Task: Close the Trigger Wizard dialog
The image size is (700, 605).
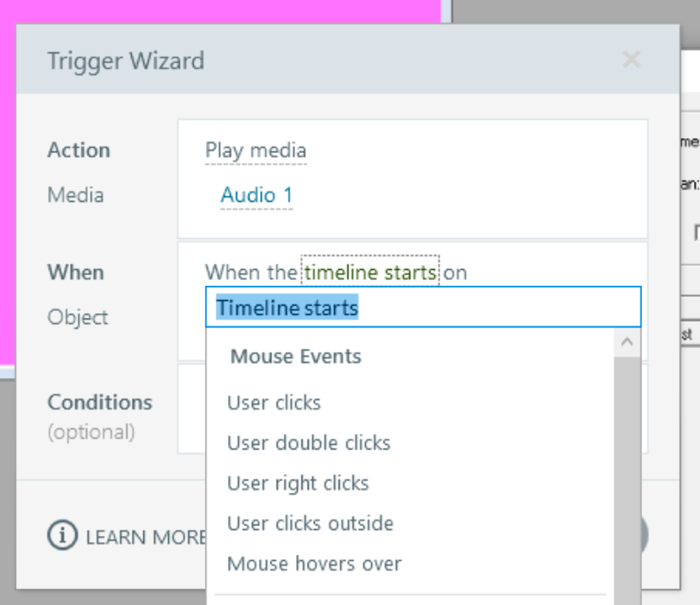Action: tap(631, 60)
